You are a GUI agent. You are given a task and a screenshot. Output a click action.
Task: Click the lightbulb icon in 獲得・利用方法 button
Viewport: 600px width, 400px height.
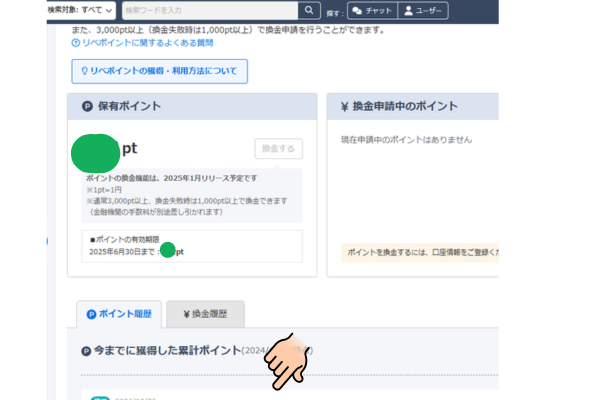pos(85,71)
